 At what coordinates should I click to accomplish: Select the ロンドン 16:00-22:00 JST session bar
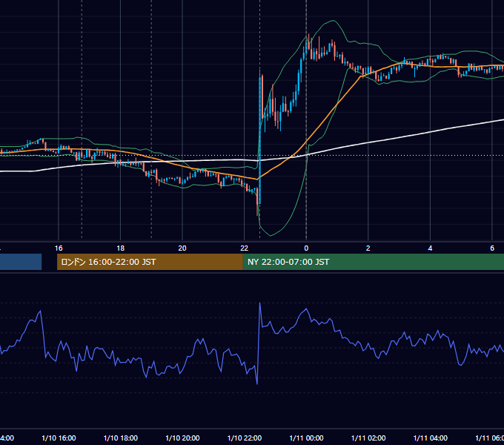coord(150,262)
